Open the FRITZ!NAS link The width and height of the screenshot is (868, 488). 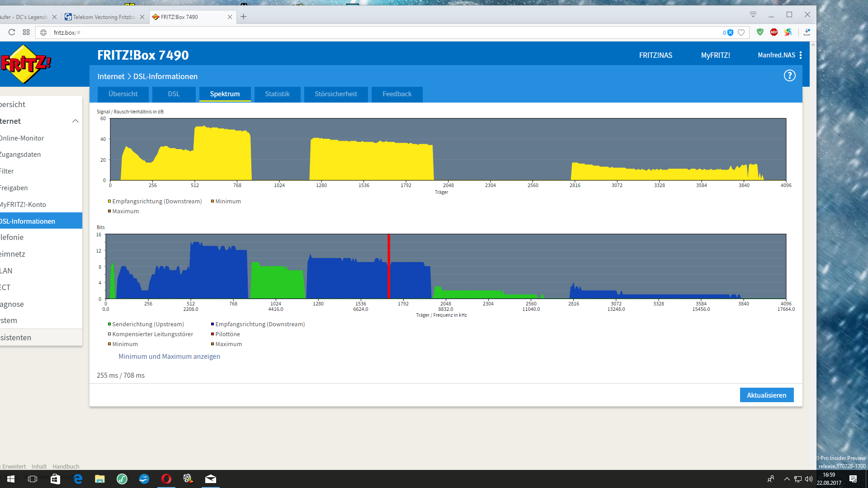[x=656, y=55]
